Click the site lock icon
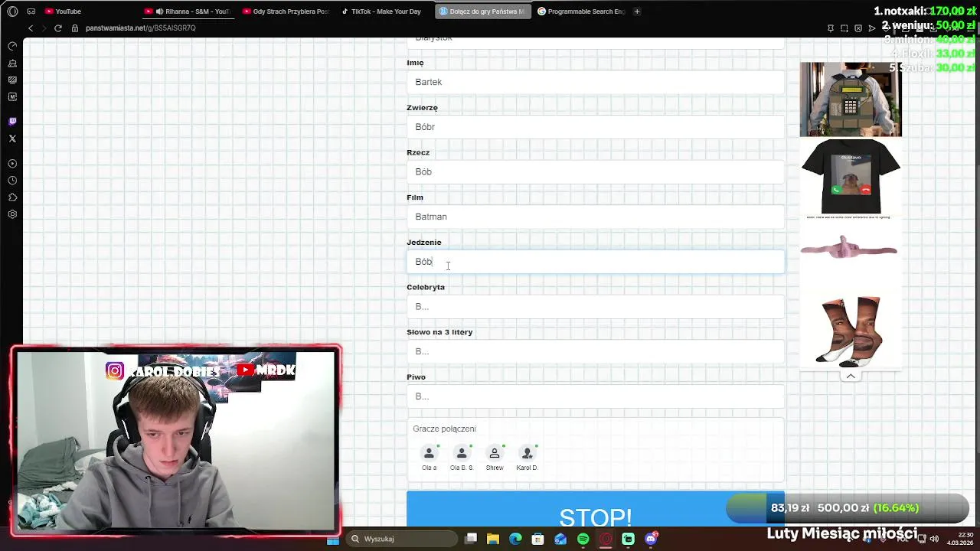 tap(75, 28)
